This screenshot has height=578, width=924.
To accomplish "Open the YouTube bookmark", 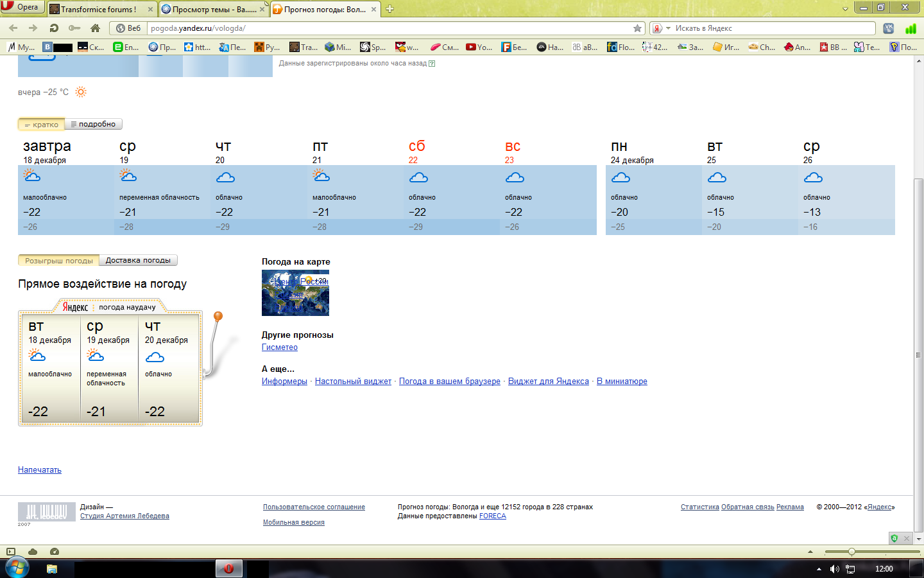I will coord(479,47).
